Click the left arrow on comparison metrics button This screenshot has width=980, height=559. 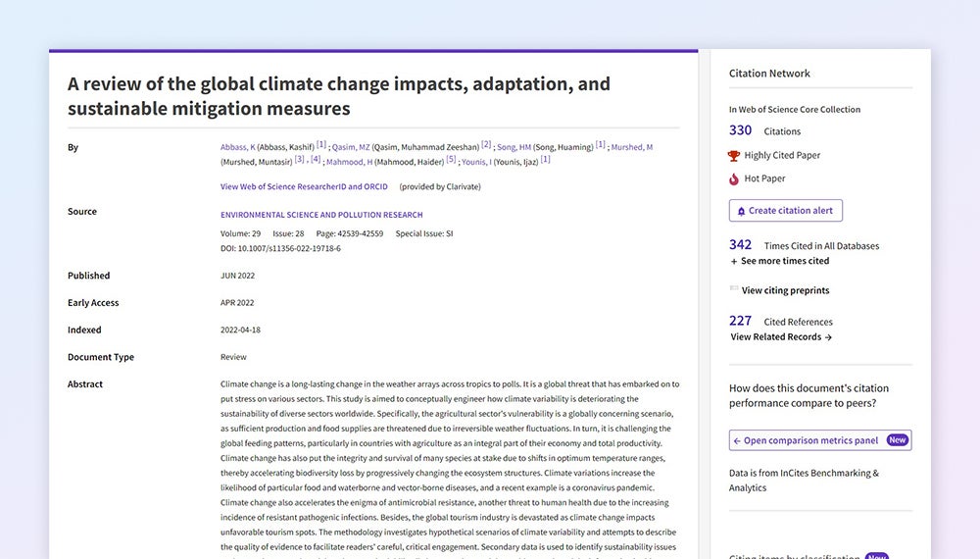[x=737, y=441]
